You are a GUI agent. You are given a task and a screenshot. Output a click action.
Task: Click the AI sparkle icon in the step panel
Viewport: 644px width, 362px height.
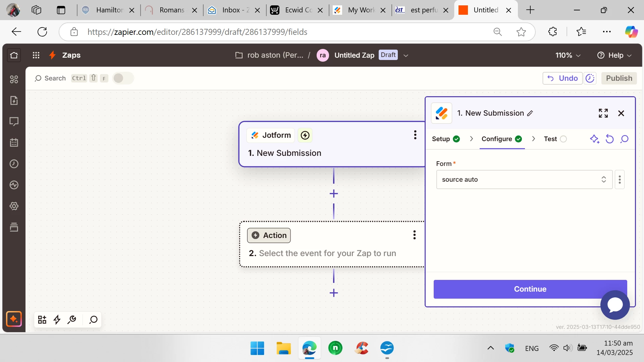(x=594, y=139)
